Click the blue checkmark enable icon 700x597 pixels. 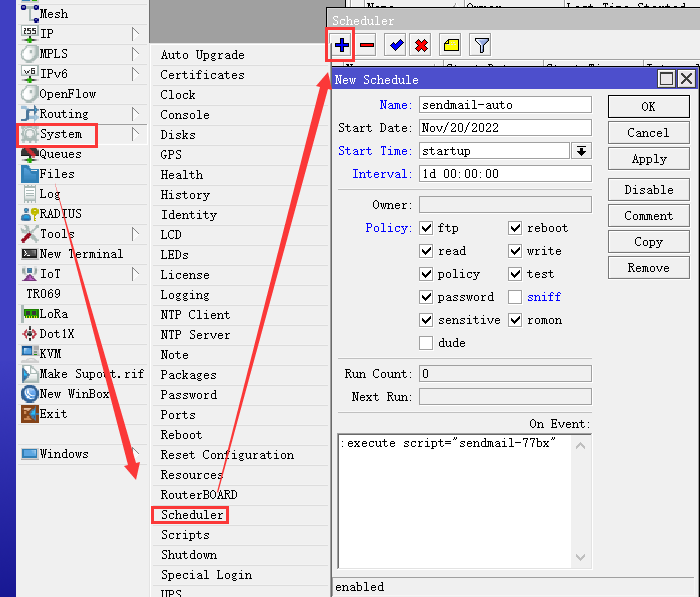395,45
